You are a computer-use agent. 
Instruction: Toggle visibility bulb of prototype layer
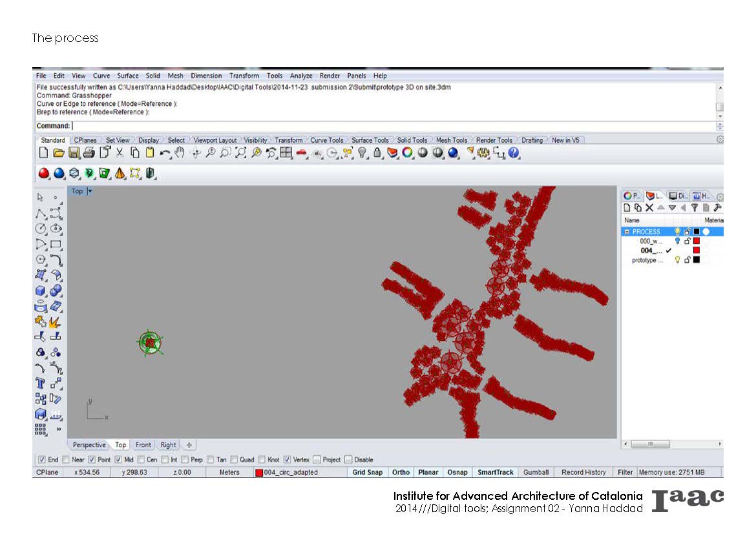coord(677,260)
